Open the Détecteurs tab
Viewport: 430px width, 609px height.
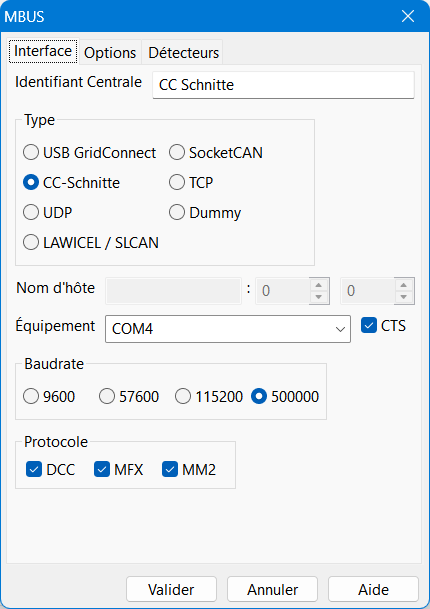pyautogui.click(x=183, y=52)
